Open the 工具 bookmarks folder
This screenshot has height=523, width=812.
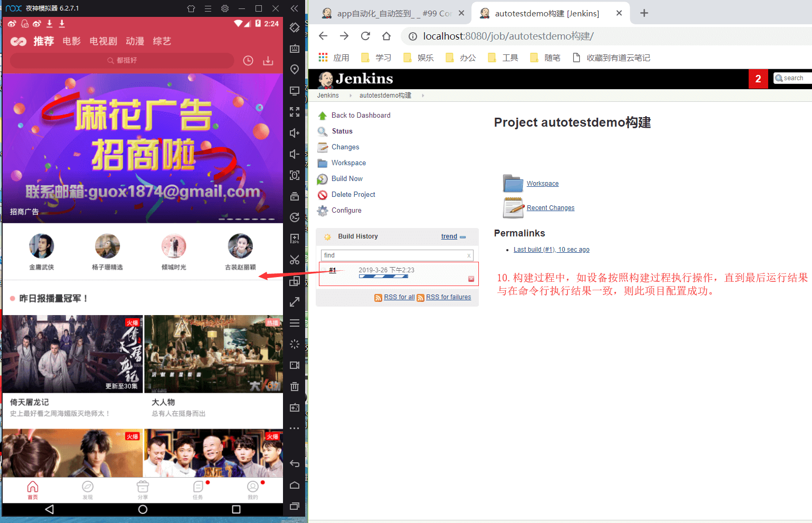pos(503,58)
